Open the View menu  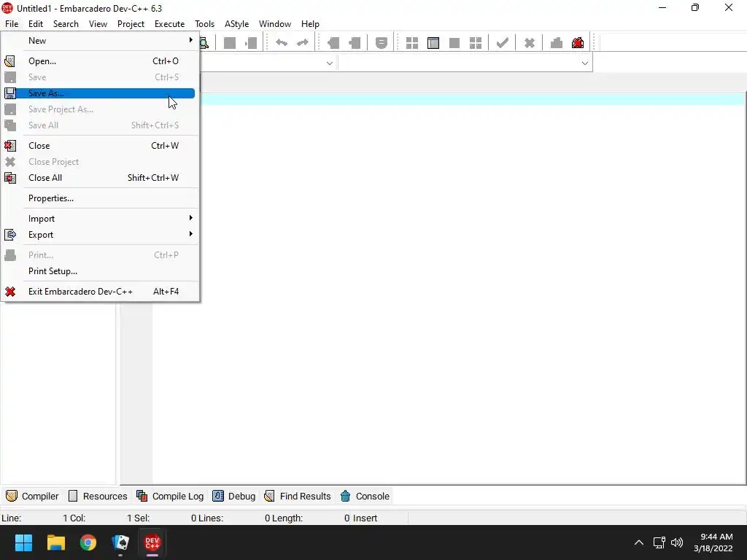[98, 24]
